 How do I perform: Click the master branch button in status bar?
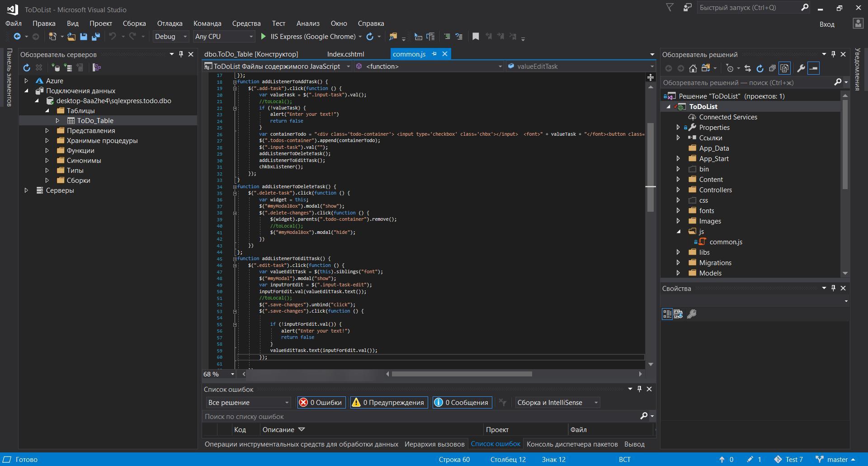(837, 460)
